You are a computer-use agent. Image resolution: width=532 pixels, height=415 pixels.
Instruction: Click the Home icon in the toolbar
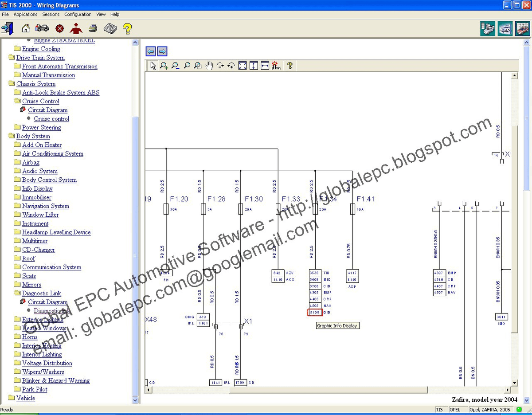pos(25,28)
